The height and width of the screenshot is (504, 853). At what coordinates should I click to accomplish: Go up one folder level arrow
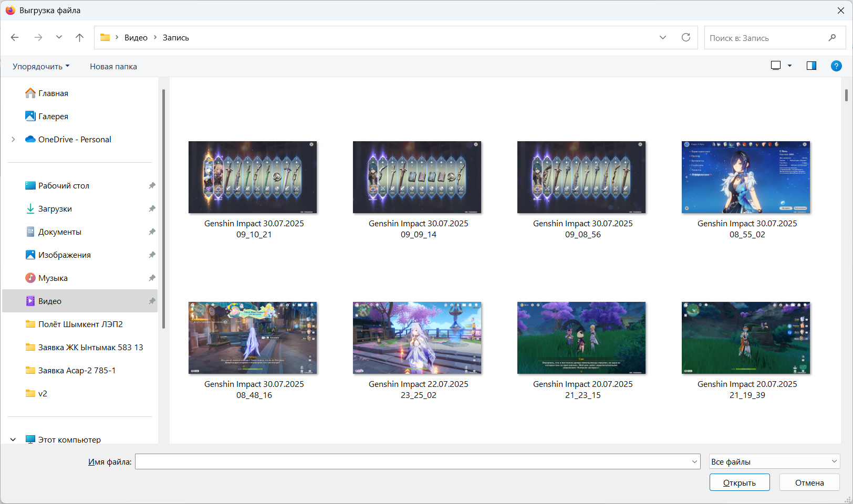coord(79,37)
